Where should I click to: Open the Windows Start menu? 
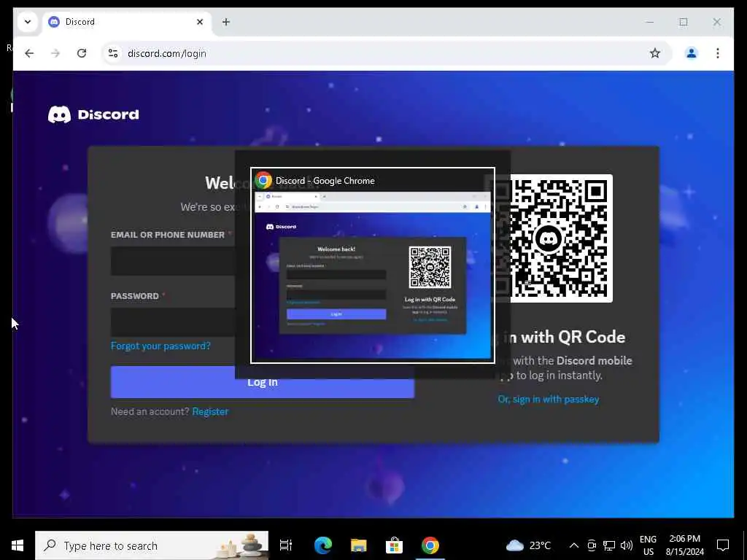pyautogui.click(x=18, y=545)
